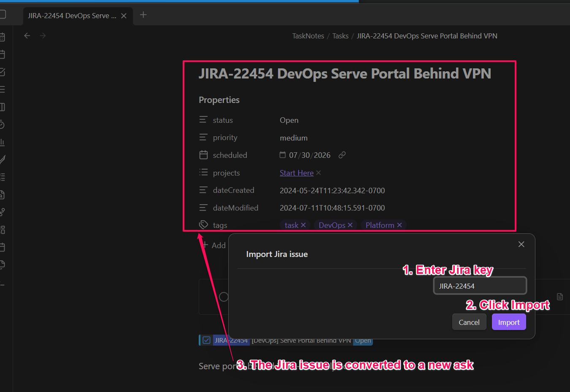Viewport: 570px width, 392px height.
Task: Toggle the JIRA-22454 task checkbox
Action: [207, 341]
